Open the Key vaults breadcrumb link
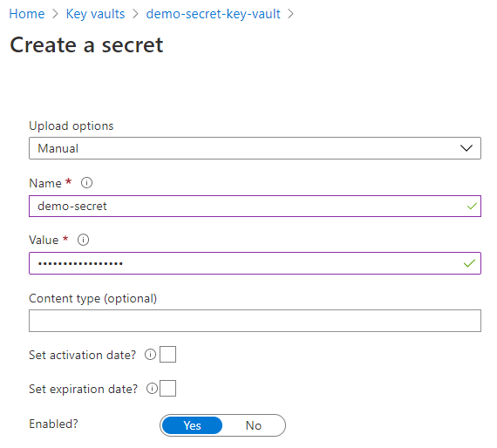The height and width of the screenshot is (448, 497). (x=95, y=14)
